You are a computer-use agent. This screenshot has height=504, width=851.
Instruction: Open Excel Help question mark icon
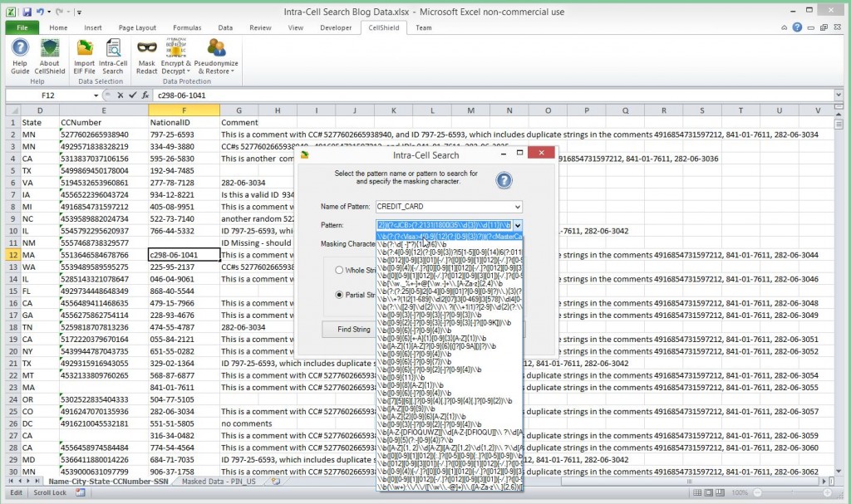tap(797, 27)
